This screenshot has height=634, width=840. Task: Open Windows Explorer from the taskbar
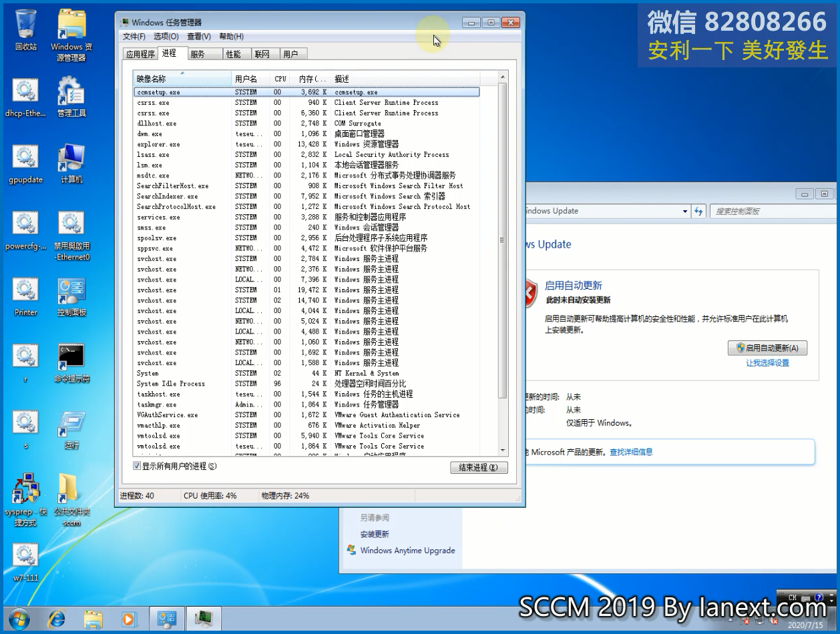[x=93, y=619]
